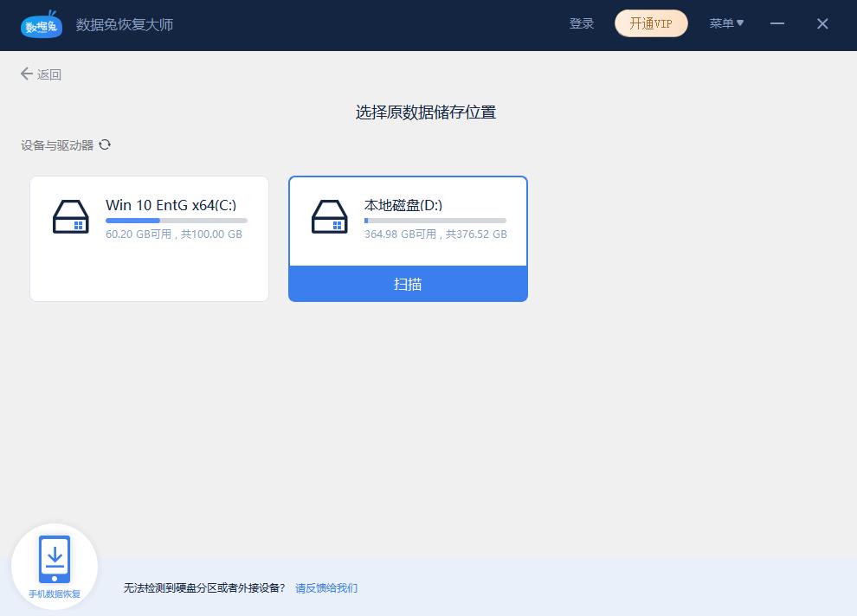Select the Win 10 EntG x64(C:) drive icon
857x616 pixels.
pyautogui.click(x=71, y=216)
